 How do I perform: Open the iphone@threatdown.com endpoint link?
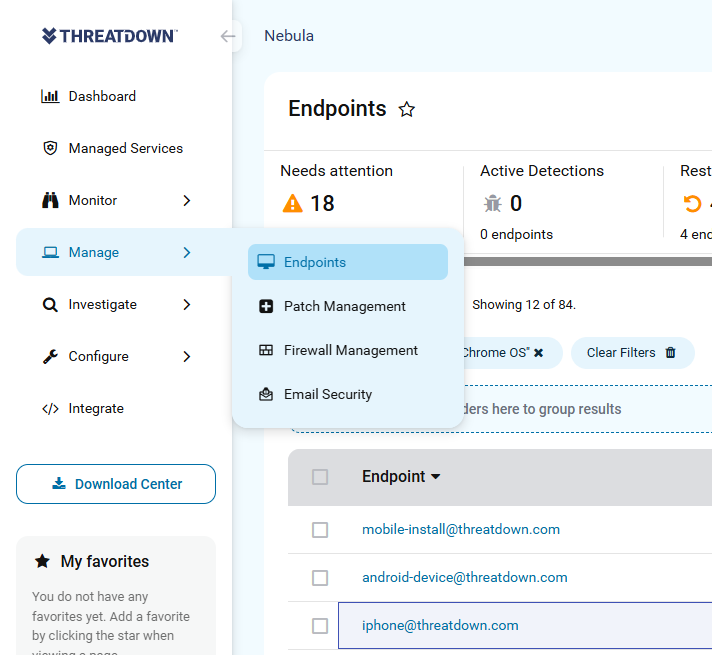[440, 625]
